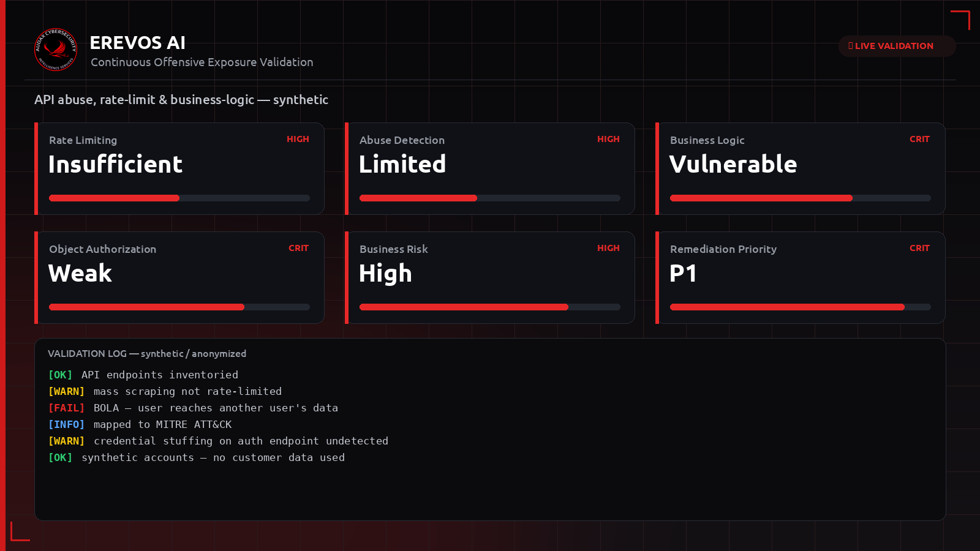Click the Erevos AI circular logo
This screenshot has width=980, height=551.
[x=56, y=50]
